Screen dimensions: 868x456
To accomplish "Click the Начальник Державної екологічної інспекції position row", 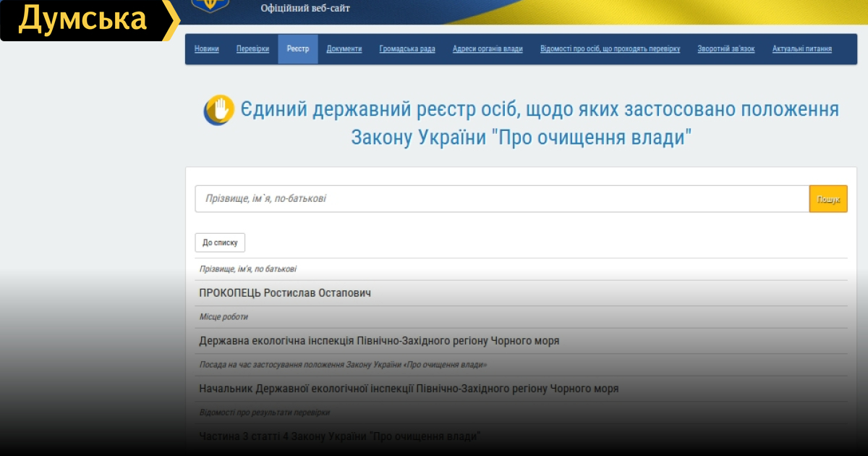I will point(409,389).
